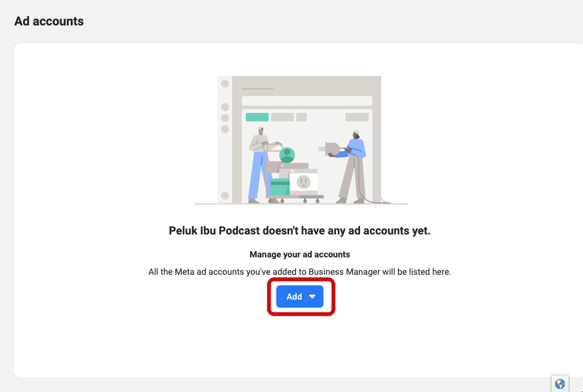
Task: Click the wide gray tab in illustration
Action: tap(282, 117)
